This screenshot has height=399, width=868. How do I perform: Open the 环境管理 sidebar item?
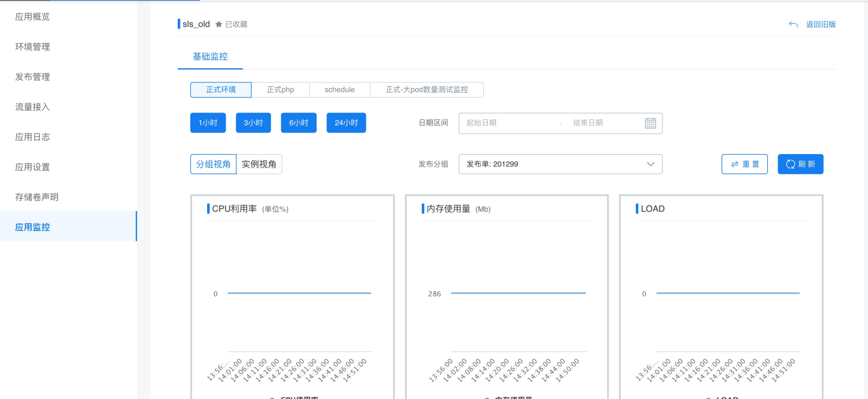[68, 46]
